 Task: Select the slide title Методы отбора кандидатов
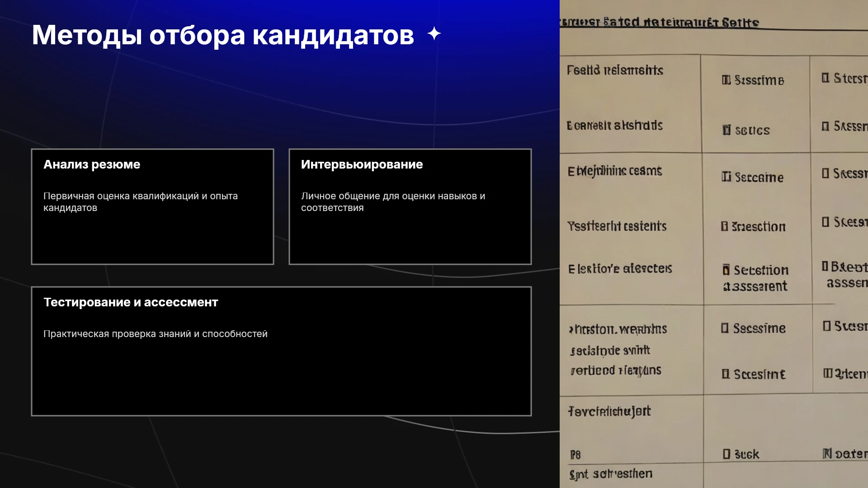click(223, 35)
